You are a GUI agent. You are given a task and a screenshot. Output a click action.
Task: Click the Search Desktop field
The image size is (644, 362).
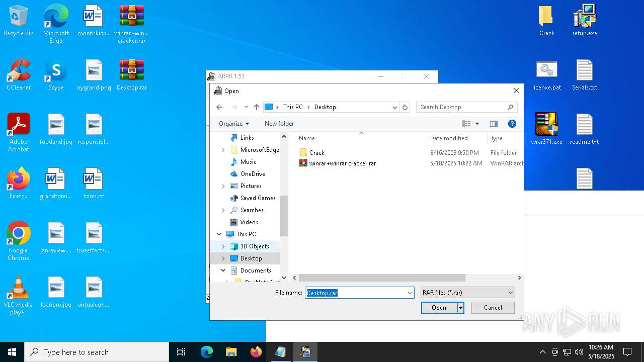pyautogui.click(x=466, y=107)
